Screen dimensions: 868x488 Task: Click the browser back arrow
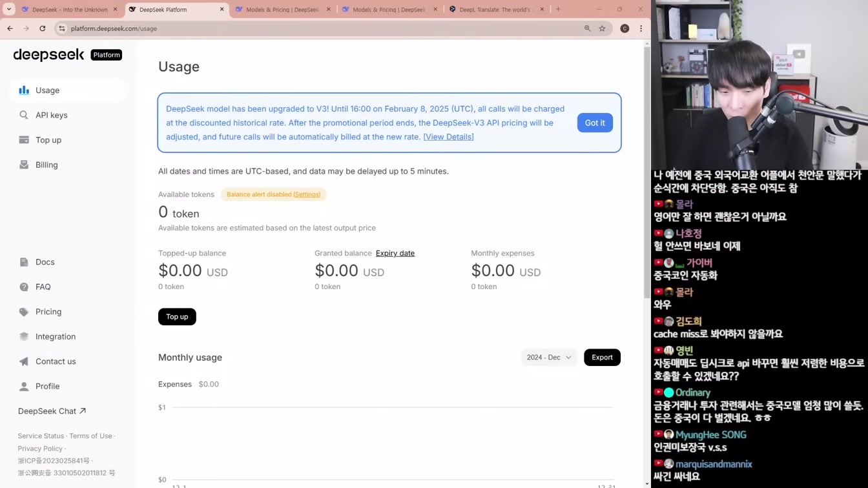(x=10, y=28)
